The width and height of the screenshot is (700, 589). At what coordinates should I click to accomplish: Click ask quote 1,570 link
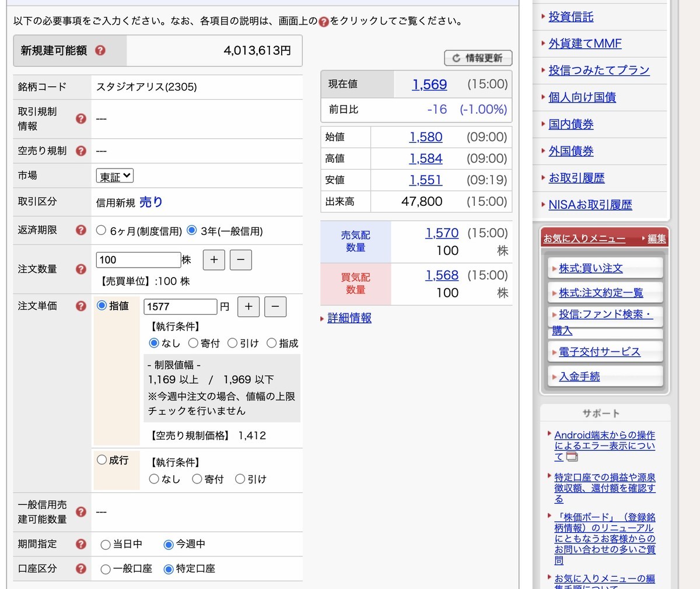(x=442, y=233)
